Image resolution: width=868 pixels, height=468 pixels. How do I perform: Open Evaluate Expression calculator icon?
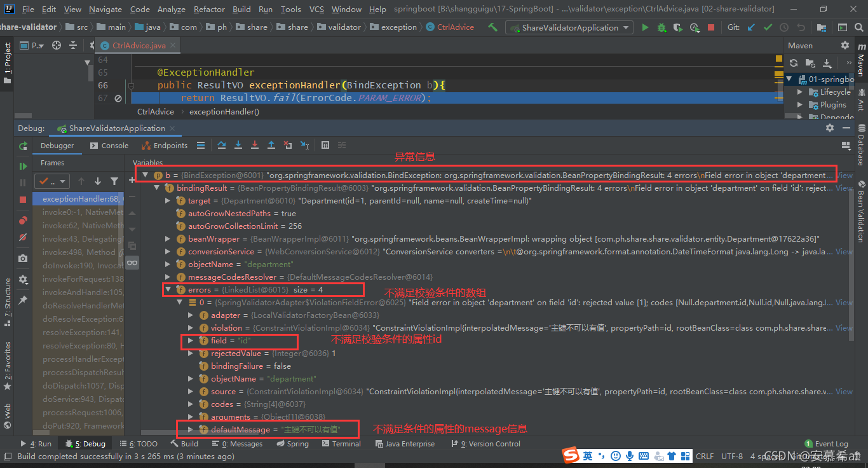[325, 145]
